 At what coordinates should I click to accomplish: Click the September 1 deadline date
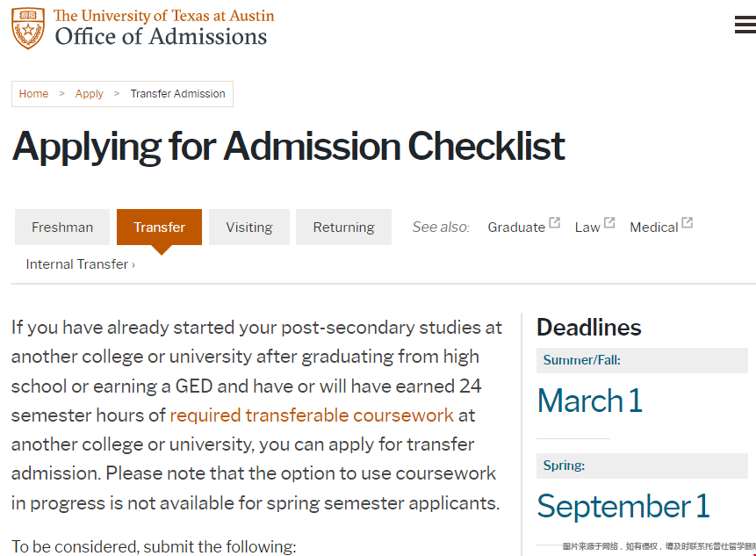pyautogui.click(x=623, y=506)
